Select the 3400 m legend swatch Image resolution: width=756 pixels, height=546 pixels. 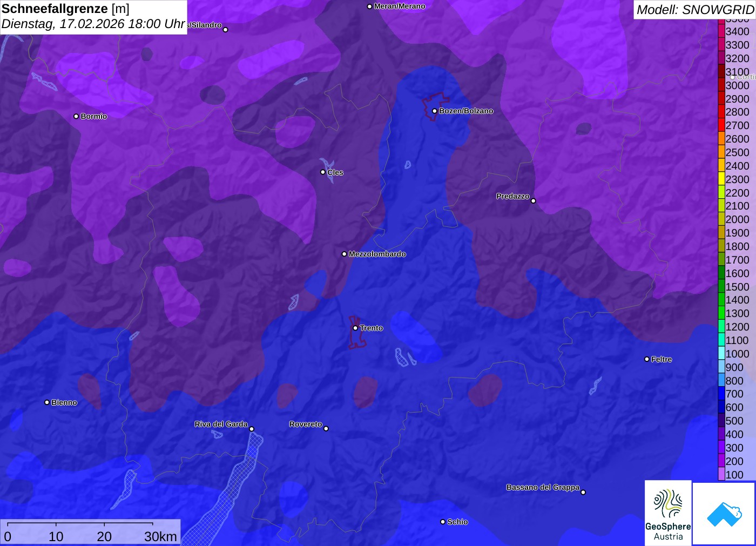721,31
